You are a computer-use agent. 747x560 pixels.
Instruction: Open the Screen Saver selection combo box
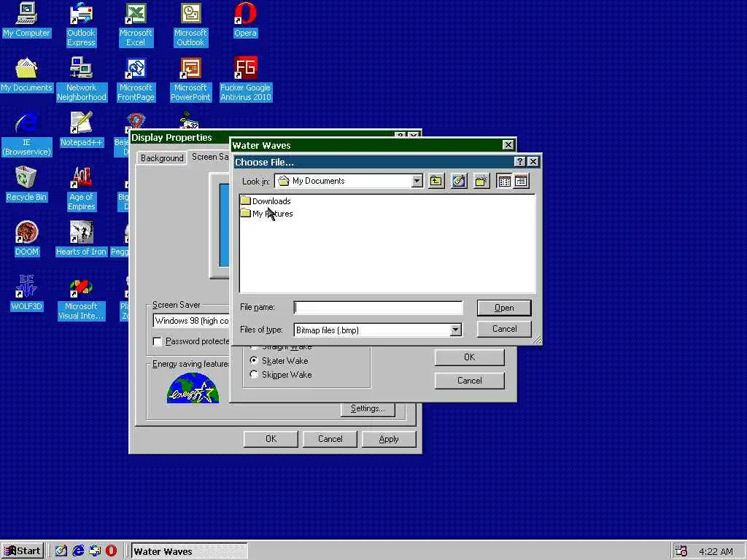(191, 321)
